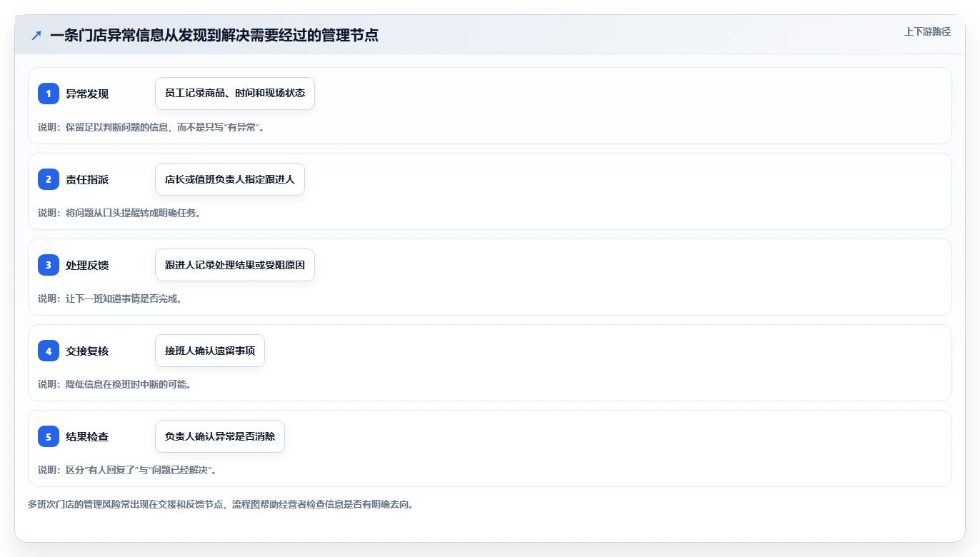980x557 pixels.
Task: Click the note 保留足以判断问题的信息
Action: pos(151,127)
